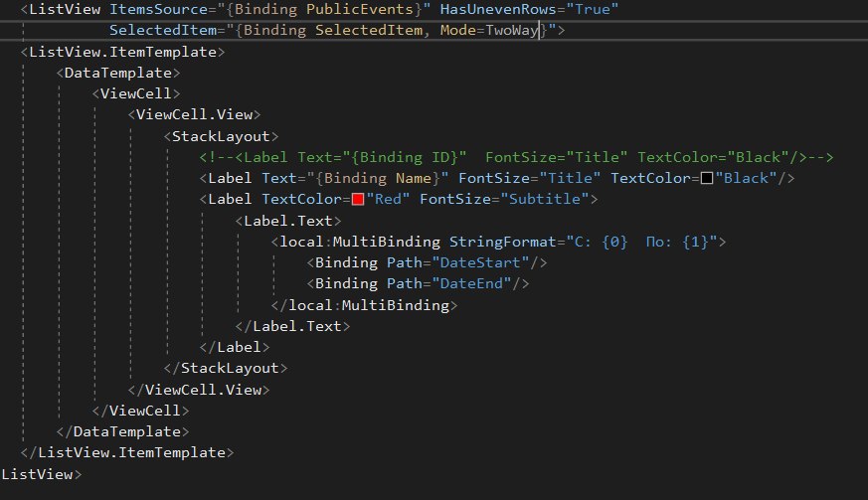Click the "DateEnd" binding path
This screenshot has width=868, height=500.
471,284
